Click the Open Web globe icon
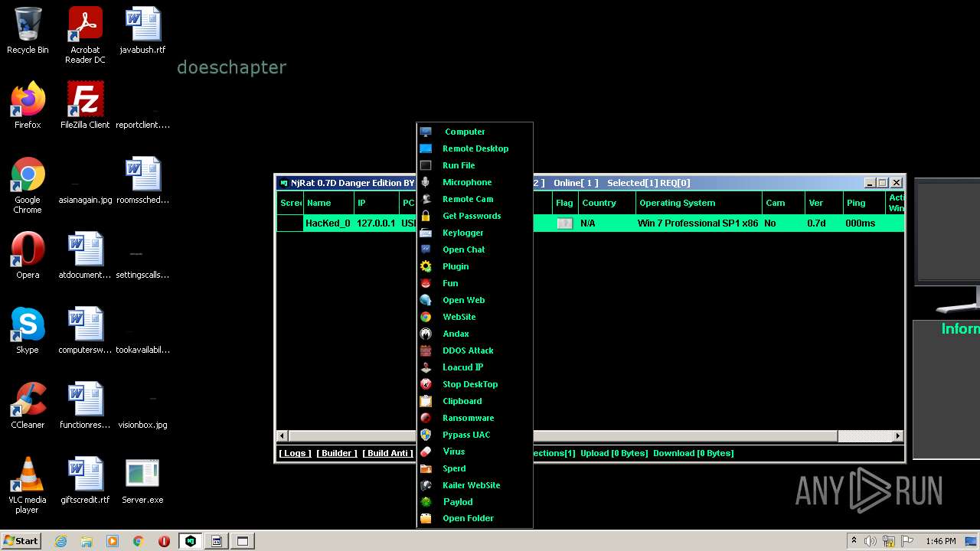This screenshot has height=551, width=980. pos(426,300)
